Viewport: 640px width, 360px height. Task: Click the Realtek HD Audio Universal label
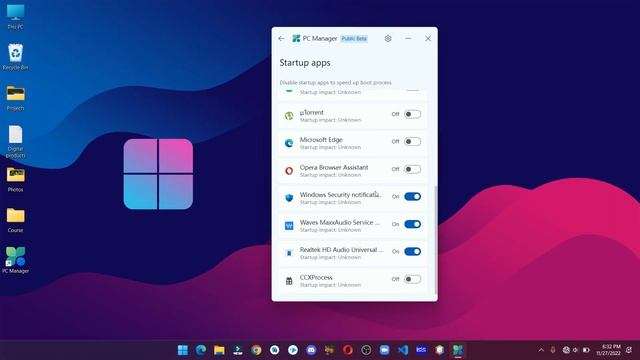[x=342, y=250]
